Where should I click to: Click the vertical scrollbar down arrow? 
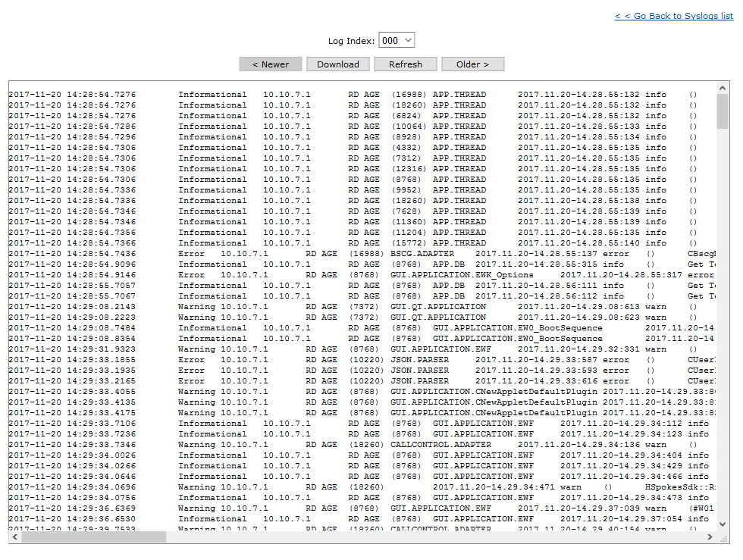pos(723,522)
